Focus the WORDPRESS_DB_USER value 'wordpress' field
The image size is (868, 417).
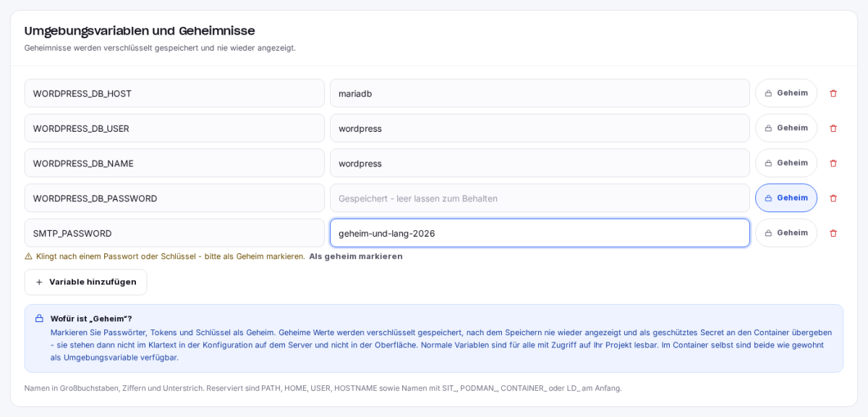click(x=540, y=128)
